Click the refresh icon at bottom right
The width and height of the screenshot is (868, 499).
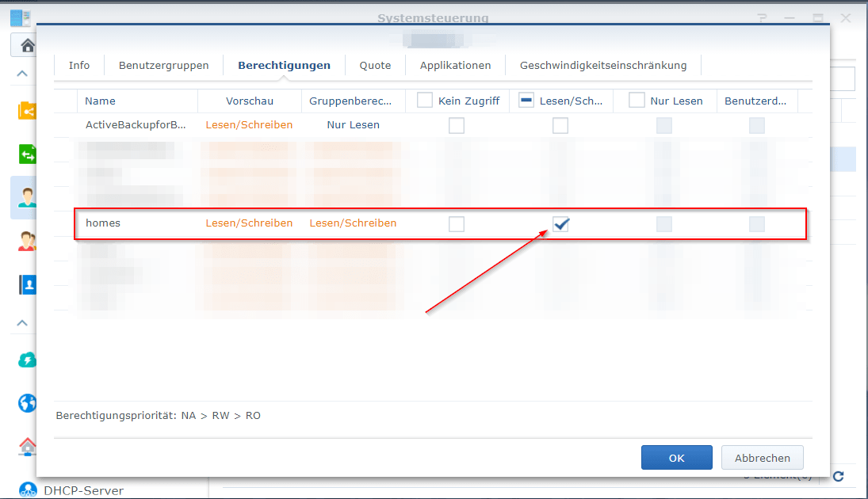[x=838, y=476]
